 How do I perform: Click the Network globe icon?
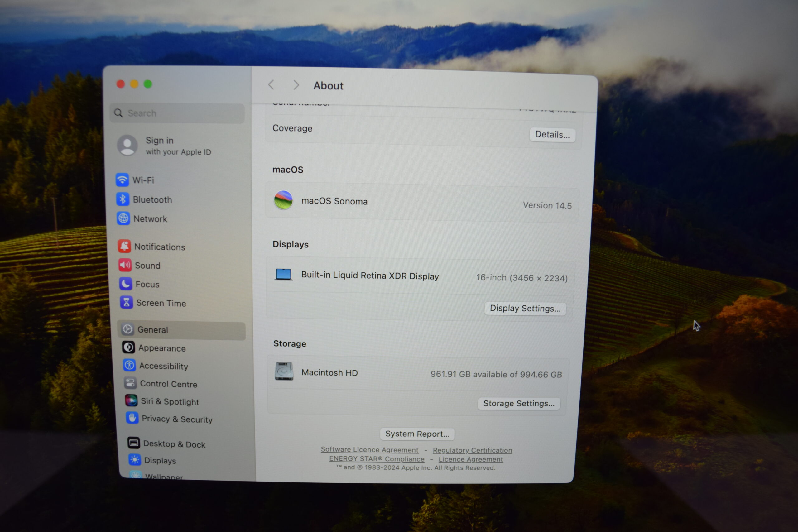click(123, 218)
